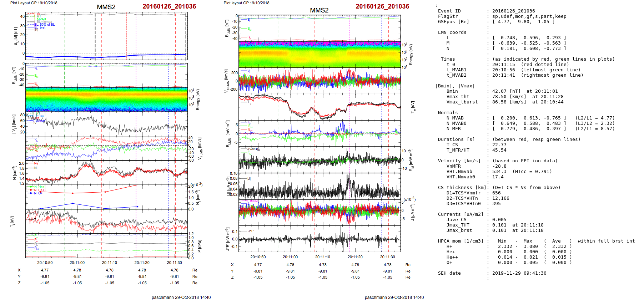Click the electron temperature Te line plot
This screenshot has width=644, height=300.
coord(320,106)
